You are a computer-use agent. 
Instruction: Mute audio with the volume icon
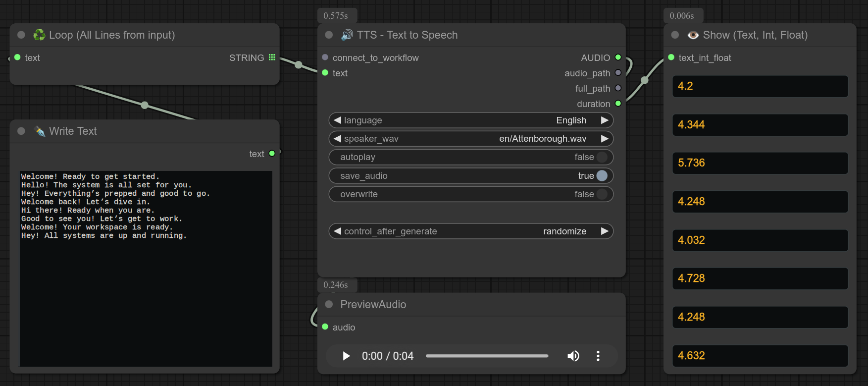coord(573,356)
